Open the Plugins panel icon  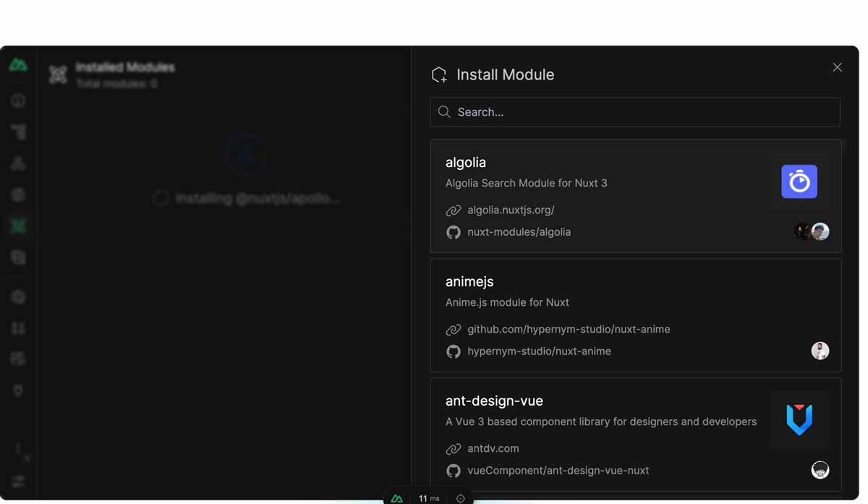pos(18,296)
